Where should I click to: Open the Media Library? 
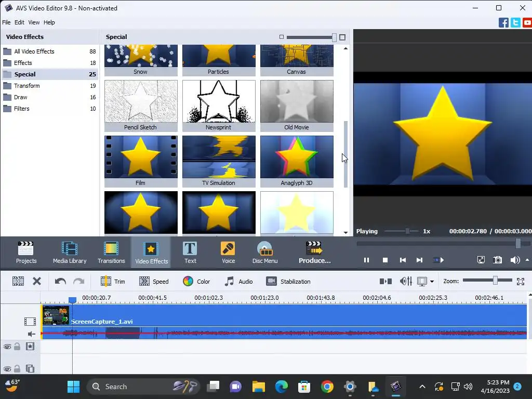70,252
